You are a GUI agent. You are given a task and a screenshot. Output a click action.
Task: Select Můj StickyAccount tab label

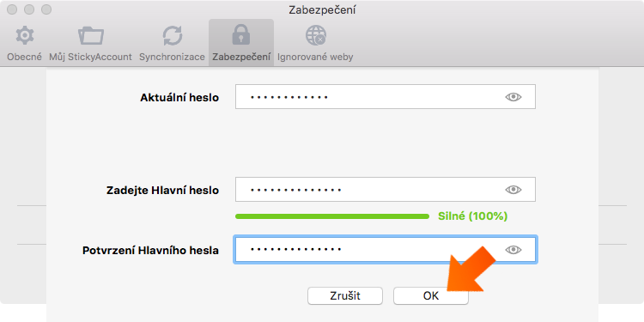coord(90,57)
